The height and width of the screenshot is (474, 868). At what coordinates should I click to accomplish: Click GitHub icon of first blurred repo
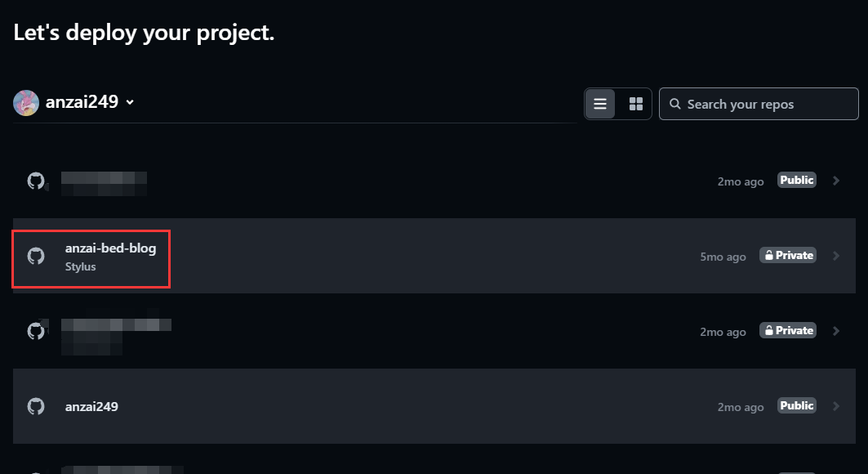pyautogui.click(x=36, y=181)
